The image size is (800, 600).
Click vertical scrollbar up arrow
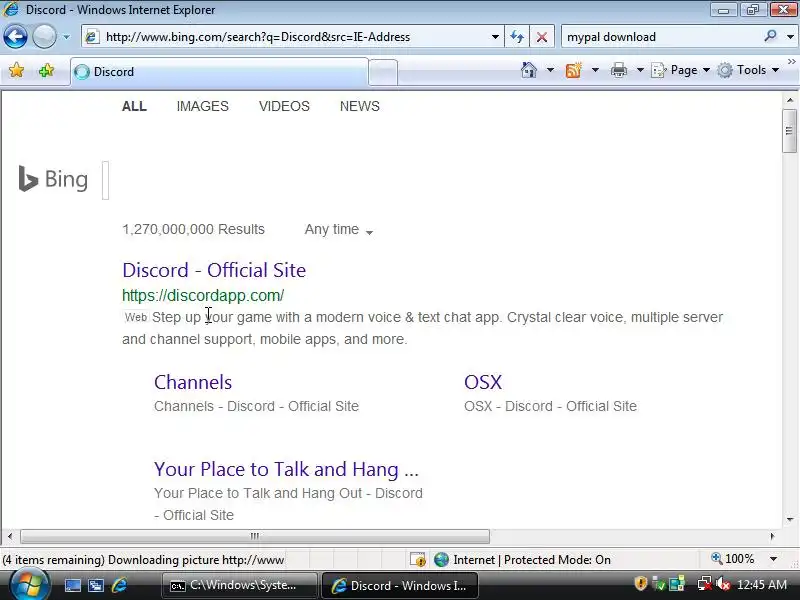click(x=790, y=99)
